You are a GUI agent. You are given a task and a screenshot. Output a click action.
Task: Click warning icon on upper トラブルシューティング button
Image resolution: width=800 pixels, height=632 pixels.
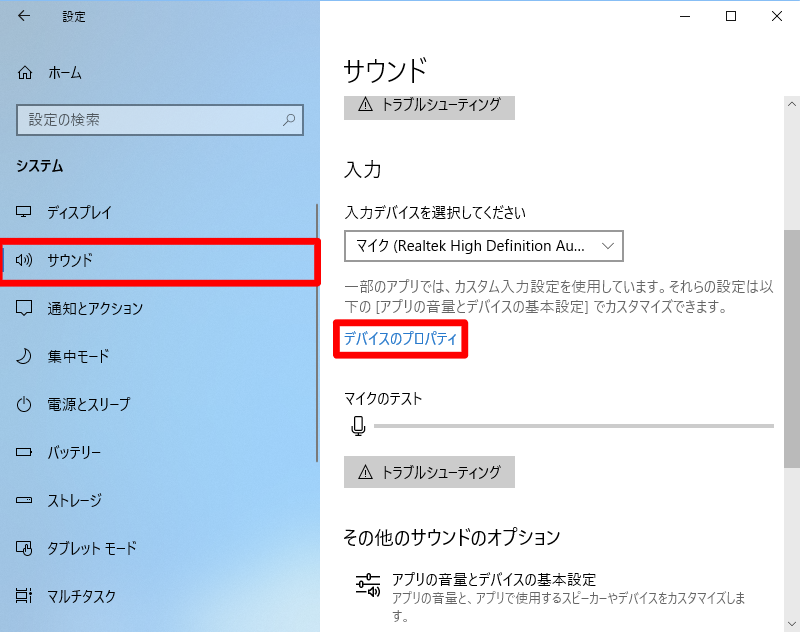click(365, 105)
